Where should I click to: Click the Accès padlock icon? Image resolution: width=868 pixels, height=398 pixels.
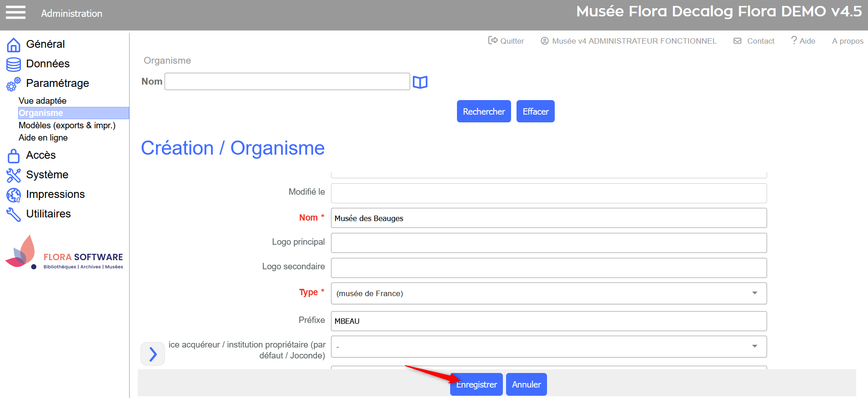pos(14,156)
